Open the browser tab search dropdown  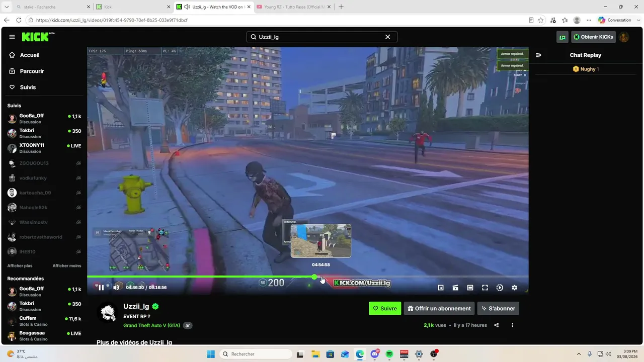pos(6,7)
